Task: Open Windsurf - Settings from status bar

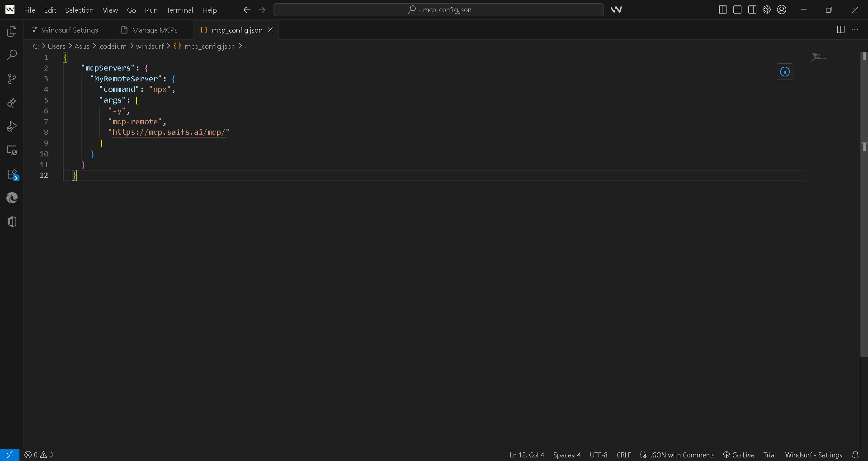Action: [x=813, y=455]
